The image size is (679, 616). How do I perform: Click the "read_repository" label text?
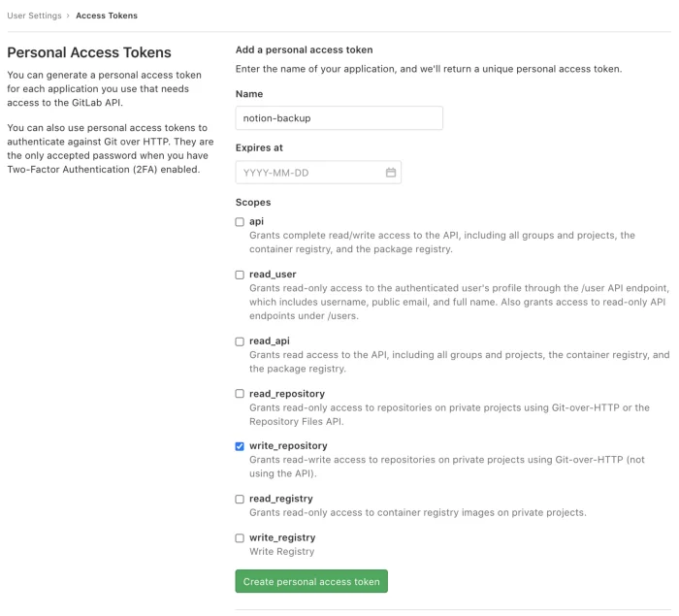click(x=287, y=394)
